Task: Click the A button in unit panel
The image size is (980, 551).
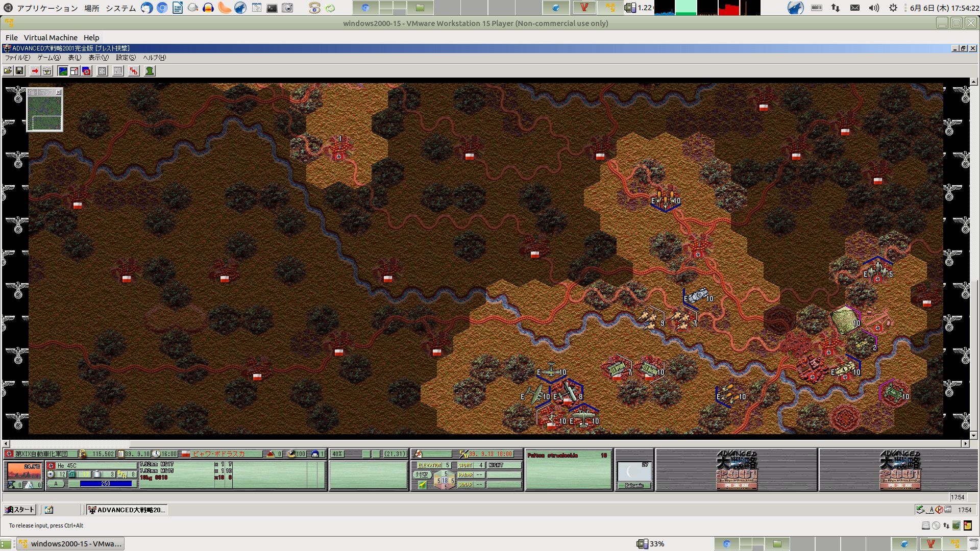Action: [56, 484]
